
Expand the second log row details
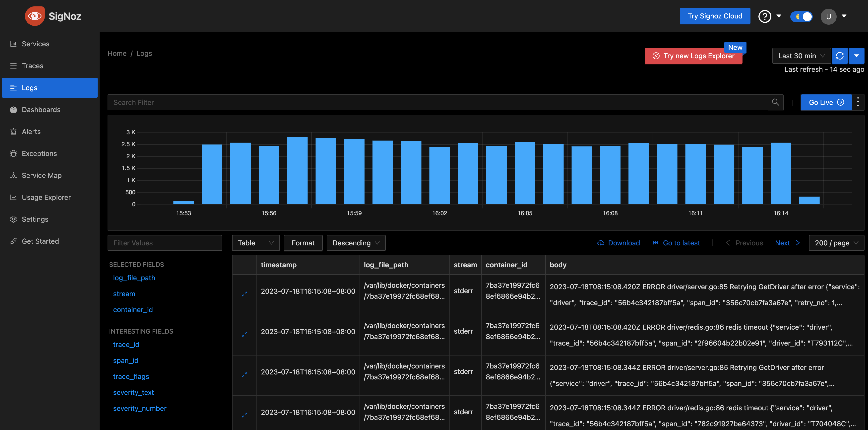(x=244, y=335)
